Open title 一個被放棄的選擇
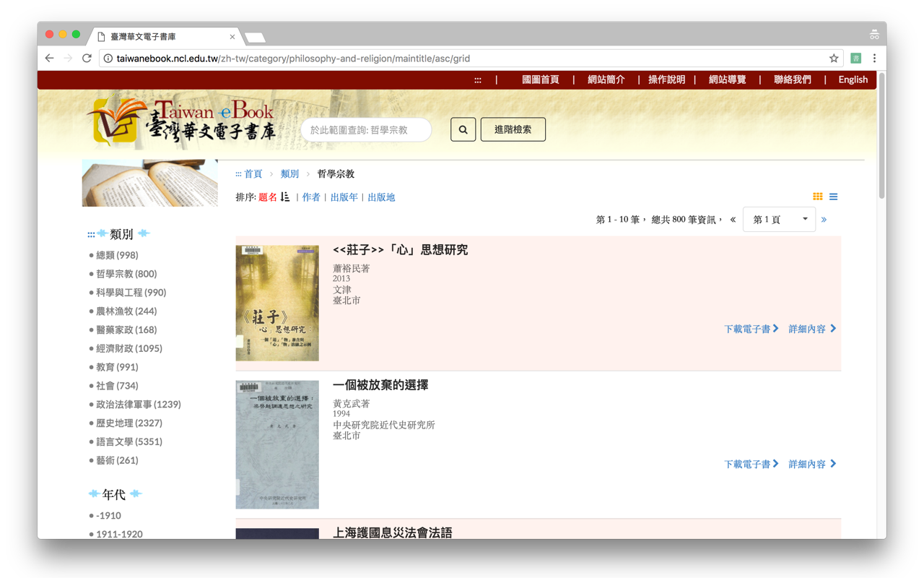The height and width of the screenshot is (578, 924). [x=380, y=385]
